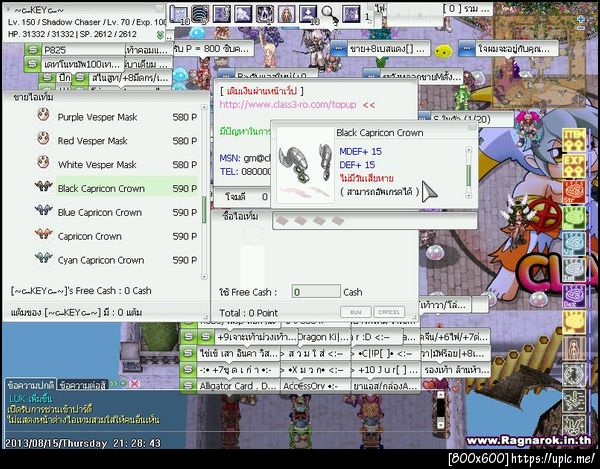Expand the status window green arrows

tap(160, 35)
